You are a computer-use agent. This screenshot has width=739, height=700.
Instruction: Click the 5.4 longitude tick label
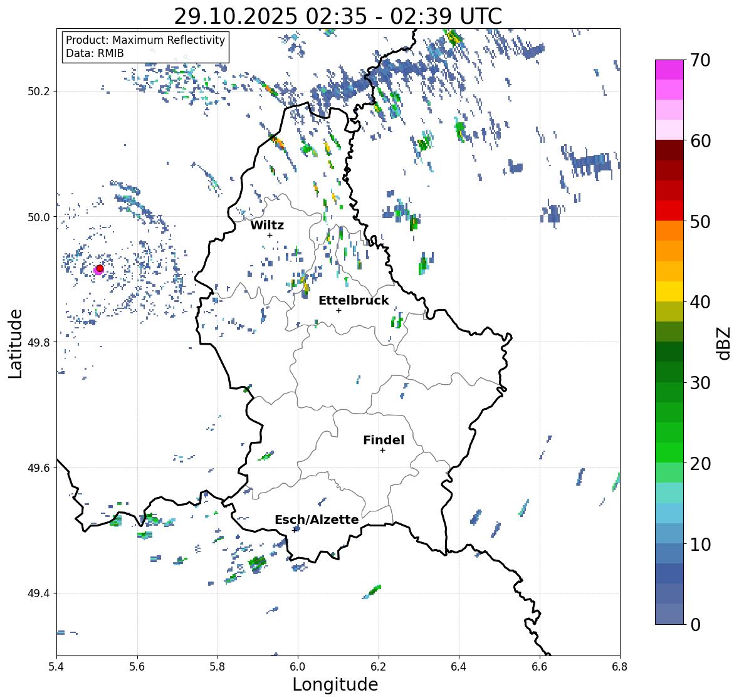[x=56, y=667]
